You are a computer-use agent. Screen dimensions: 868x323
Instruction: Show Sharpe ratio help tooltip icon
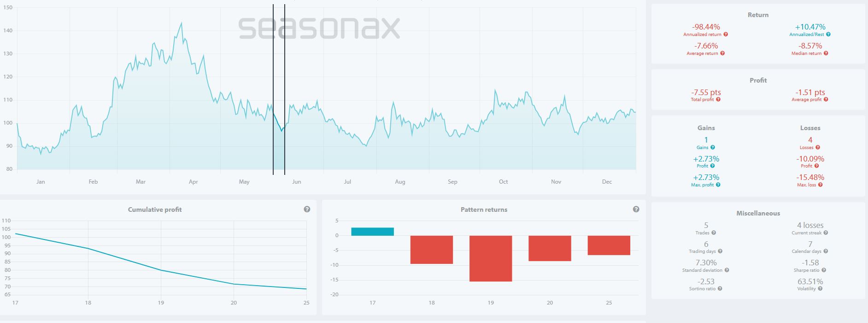[x=824, y=270]
